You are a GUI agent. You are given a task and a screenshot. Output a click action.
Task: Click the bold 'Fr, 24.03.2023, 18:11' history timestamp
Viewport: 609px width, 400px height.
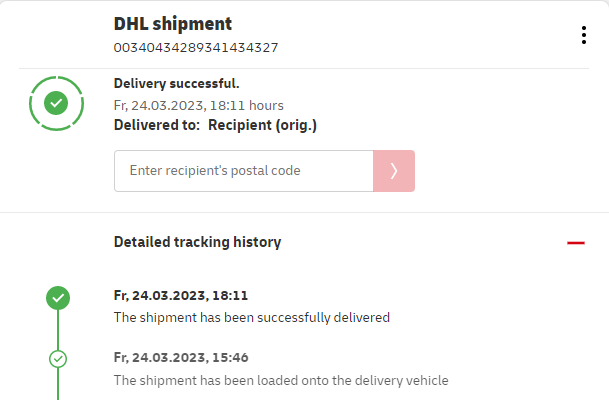pos(181,296)
